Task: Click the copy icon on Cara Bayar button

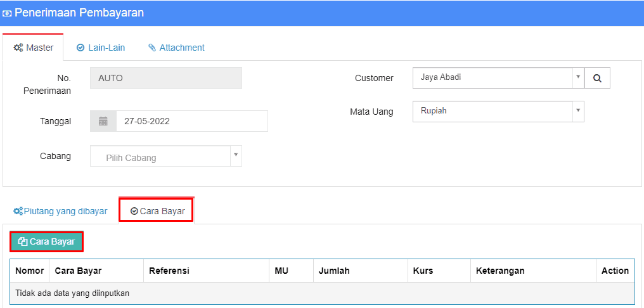Action: (x=23, y=242)
